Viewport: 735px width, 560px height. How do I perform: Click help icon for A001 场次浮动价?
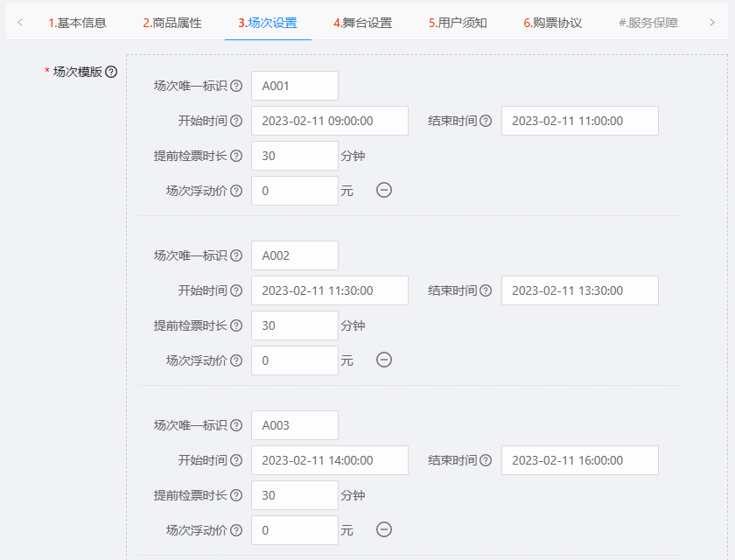237,191
